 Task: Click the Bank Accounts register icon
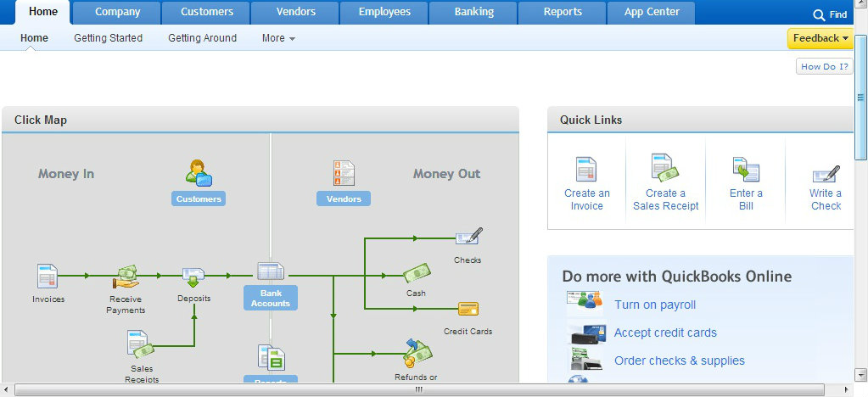coord(271,271)
